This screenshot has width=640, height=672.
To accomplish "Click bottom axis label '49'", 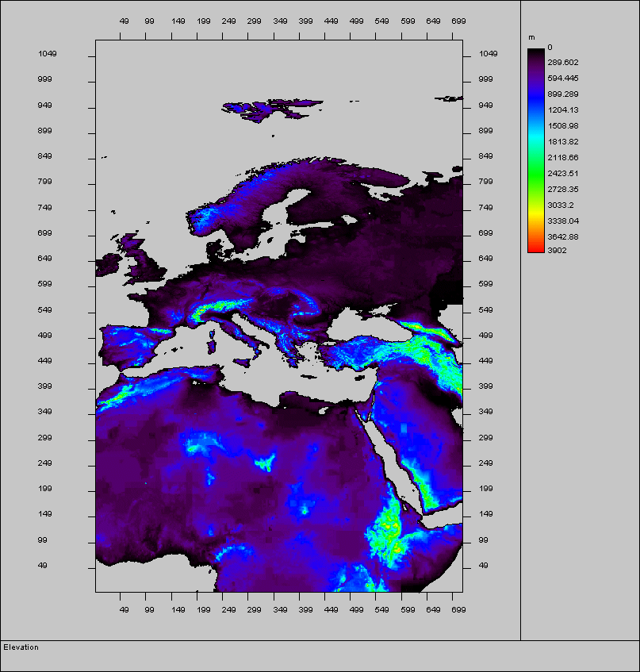I will (x=125, y=610).
